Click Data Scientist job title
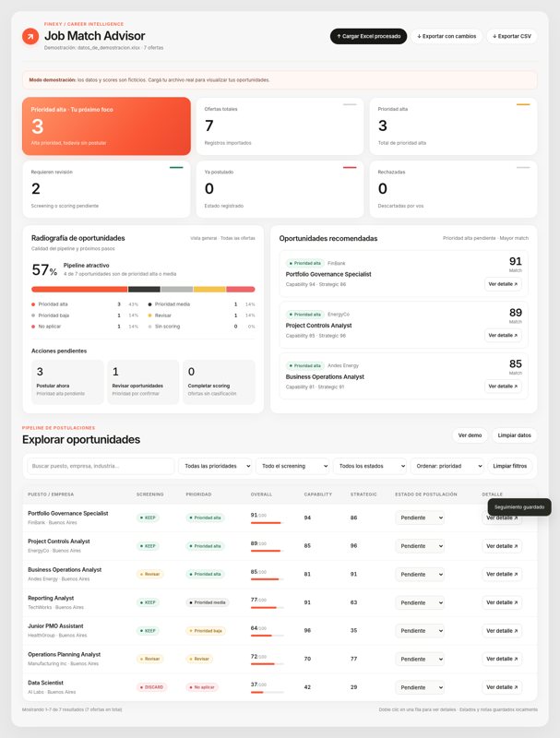Viewport: 560px width, 738px height. (45, 683)
